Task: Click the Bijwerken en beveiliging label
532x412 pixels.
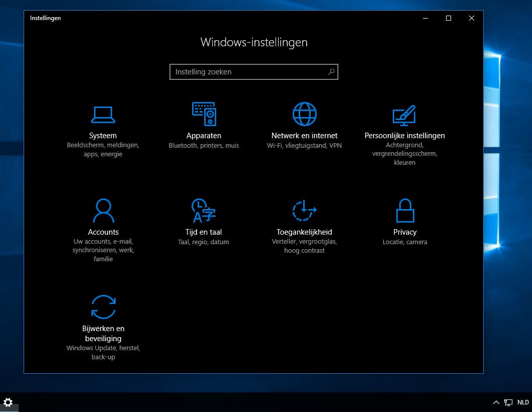Action: point(103,334)
